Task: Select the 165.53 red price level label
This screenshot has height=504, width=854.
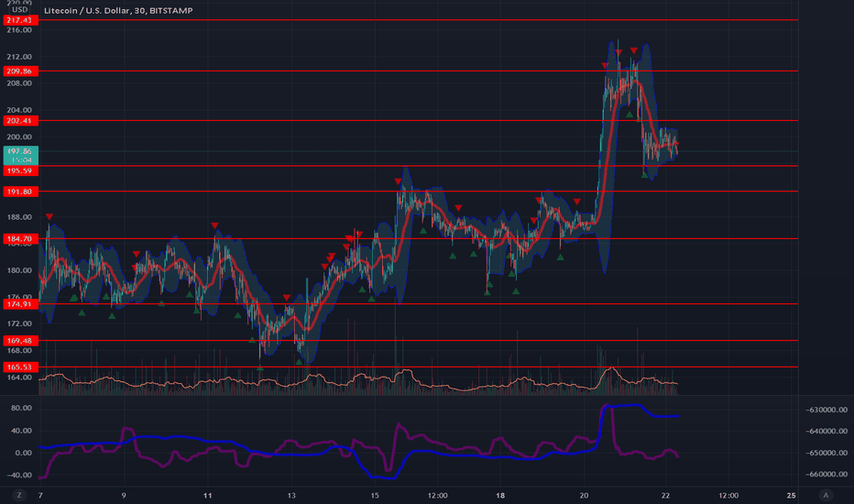Action: click(x=20, y=367)
